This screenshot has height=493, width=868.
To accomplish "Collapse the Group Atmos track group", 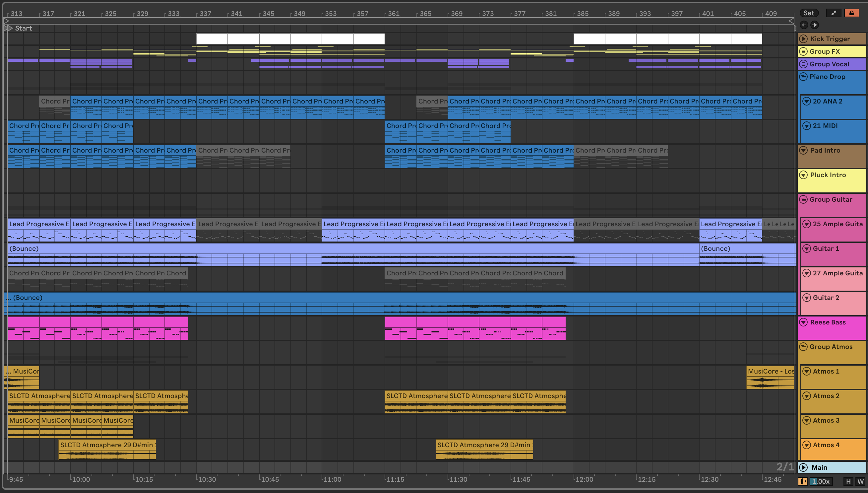I will point(803,347).
